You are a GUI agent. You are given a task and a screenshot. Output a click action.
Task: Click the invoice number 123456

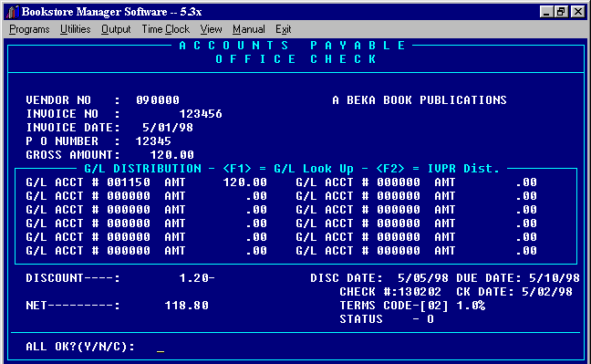click(201, 114)
